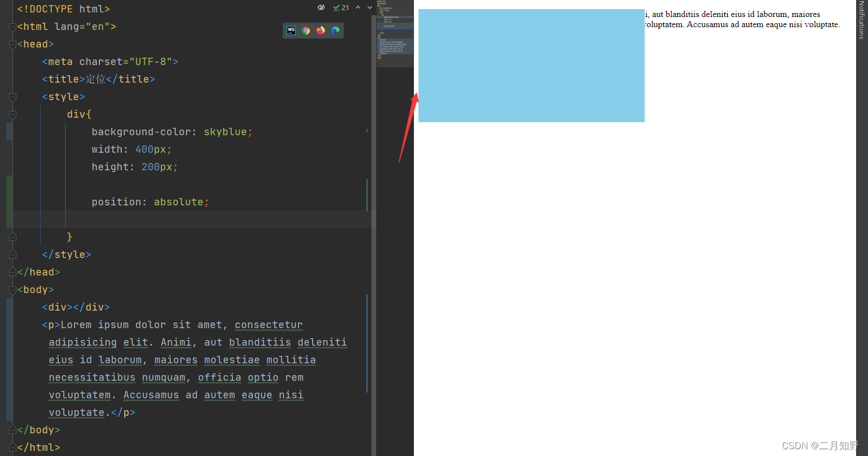This screenshot has height=456, width=868.
Task: Collapse the div{ CSS rule fold
Action: (x=12, y=115)
